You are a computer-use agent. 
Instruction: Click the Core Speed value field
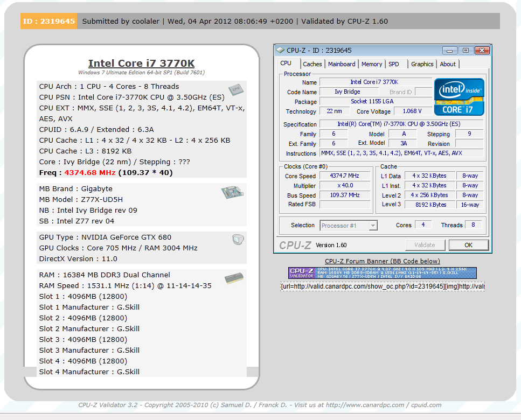pyautogui.click(x=345, y=176)
